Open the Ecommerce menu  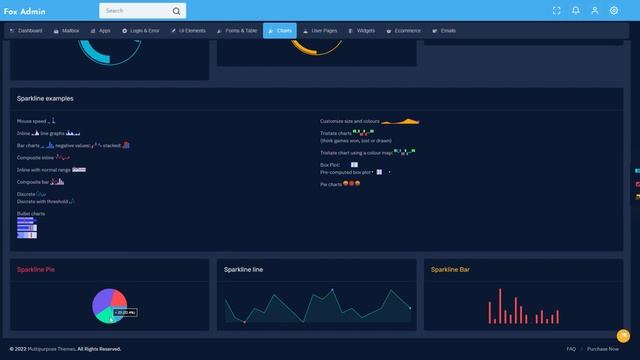pos(403,31)
